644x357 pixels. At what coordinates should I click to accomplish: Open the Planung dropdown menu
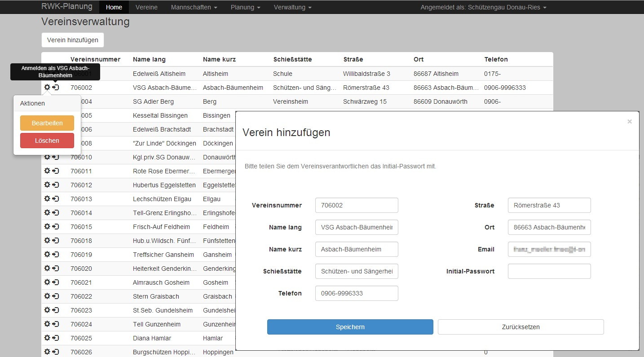(x=245, y=7)
